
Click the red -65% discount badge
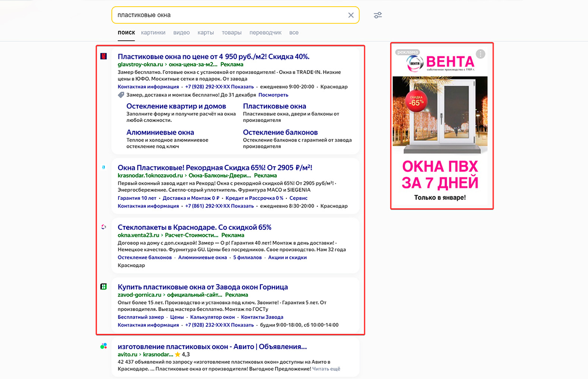tap(416, 100)
